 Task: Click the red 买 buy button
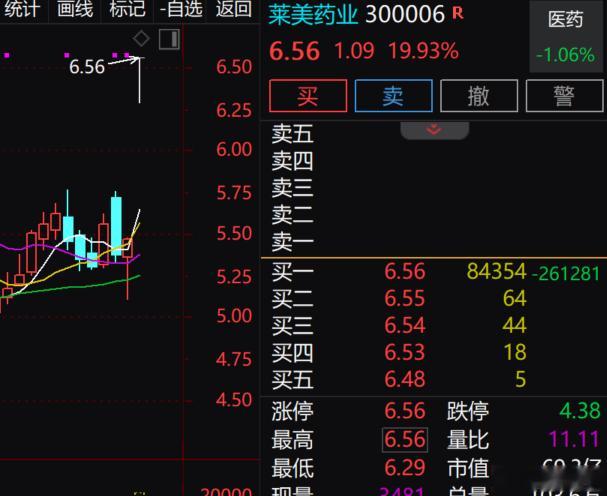[x=308, y=96]
